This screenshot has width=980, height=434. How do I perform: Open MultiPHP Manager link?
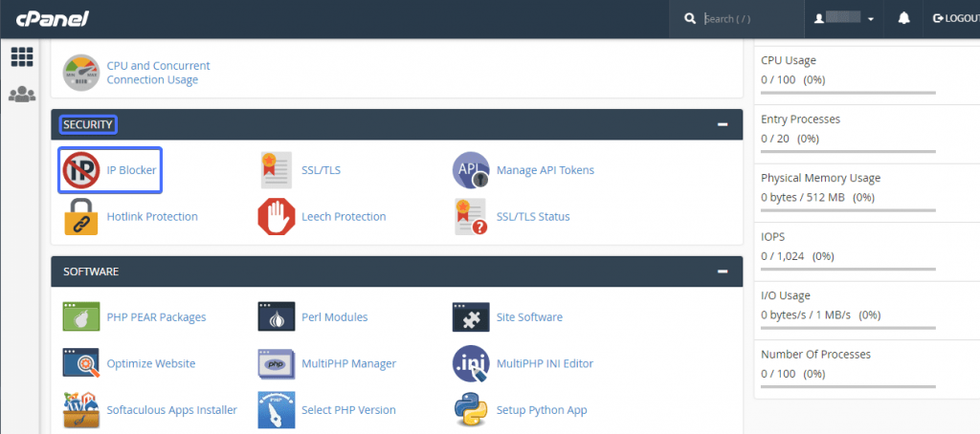(348, 363)
